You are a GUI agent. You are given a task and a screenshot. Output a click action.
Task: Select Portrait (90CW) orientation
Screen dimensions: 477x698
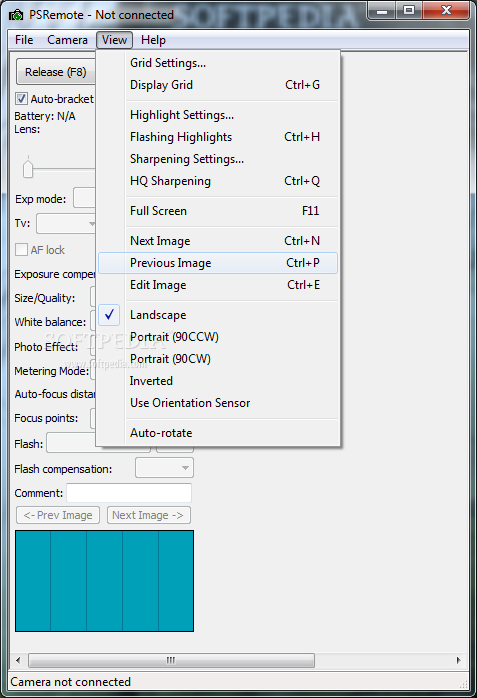coord(218,359)
